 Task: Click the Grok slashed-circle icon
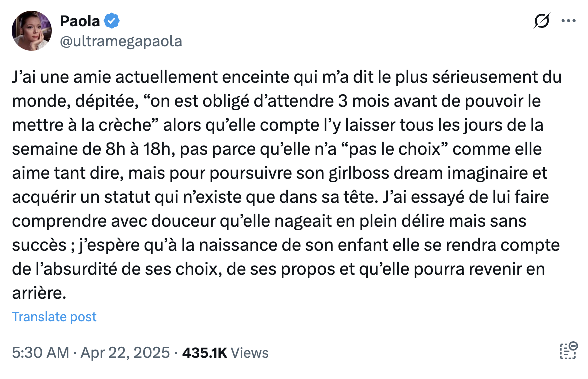click(542, 21)
